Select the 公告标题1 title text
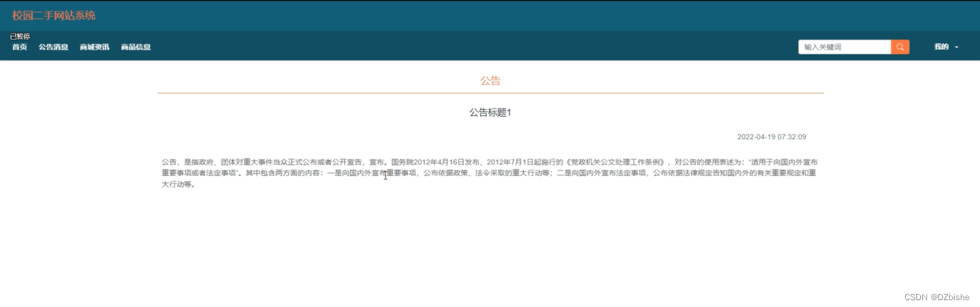Image resolution: width=980 pixels, height=307 pixels. pos(490,113)
